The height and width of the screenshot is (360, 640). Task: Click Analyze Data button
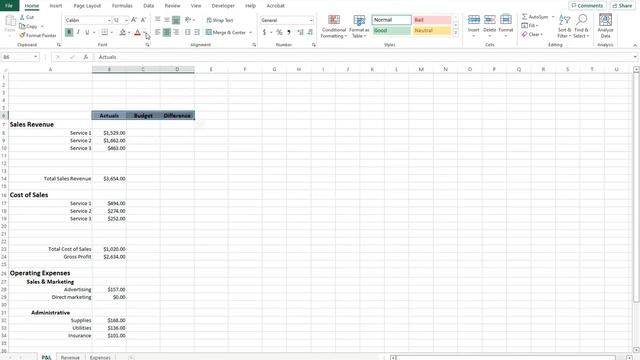pyautogui.click(x=605, y=27)
